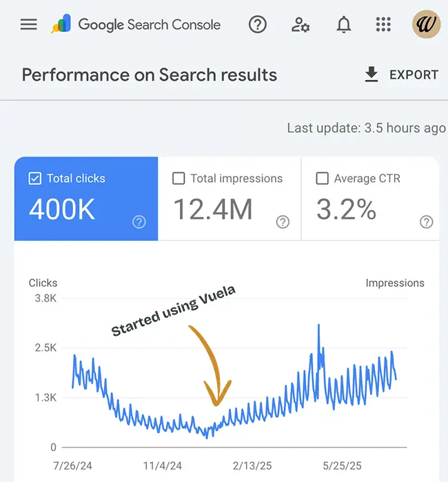Enable the Average CTR checkbox
This screenshot has height=482, width=448.
click(322, 179)
